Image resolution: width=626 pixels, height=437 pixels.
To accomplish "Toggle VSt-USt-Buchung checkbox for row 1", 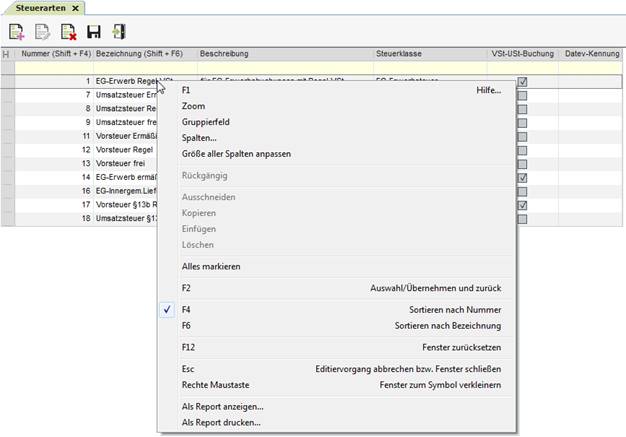I will tap(522, 82).
